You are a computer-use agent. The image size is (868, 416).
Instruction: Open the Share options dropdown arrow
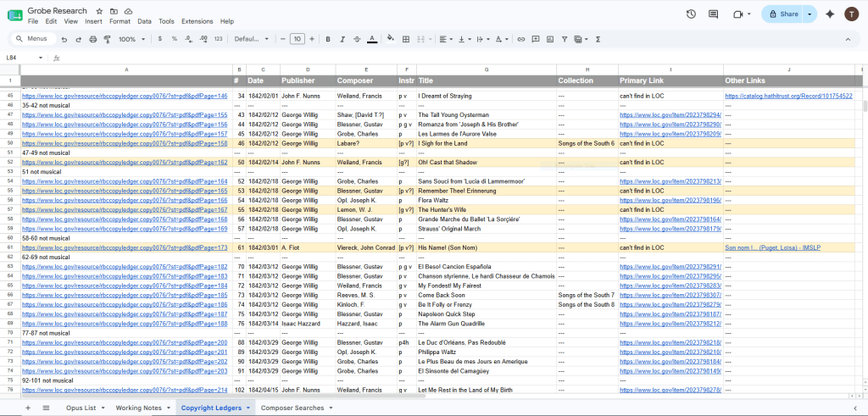810,14
